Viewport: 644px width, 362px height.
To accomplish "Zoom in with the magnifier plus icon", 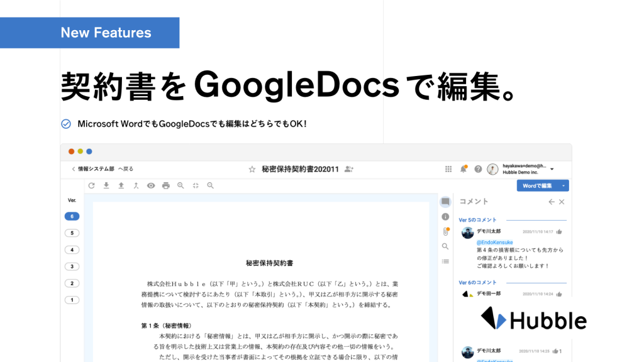I will (180, 185).
